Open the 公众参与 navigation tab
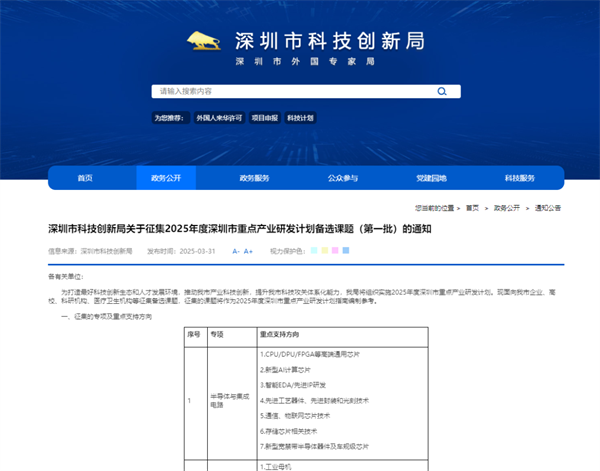The width and height of the screenshot is (600, 471). [x=343, y=178]
